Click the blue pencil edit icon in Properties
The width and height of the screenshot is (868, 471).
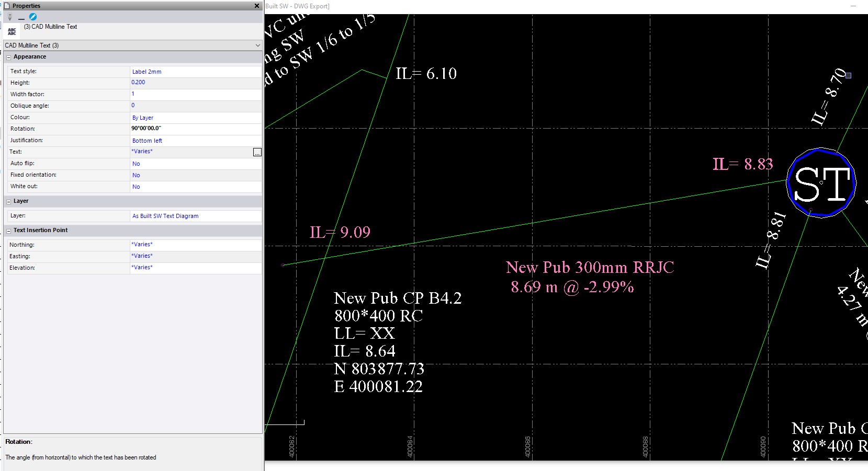point(33,17)
